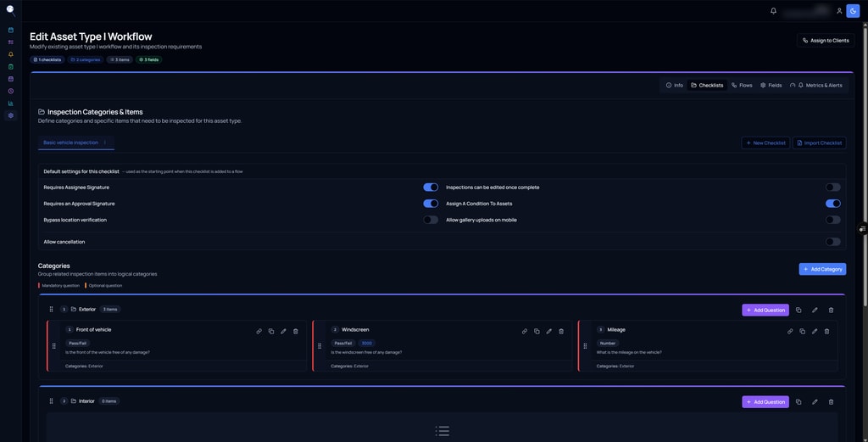Enable Allow cancellation switch

[833, 242]
